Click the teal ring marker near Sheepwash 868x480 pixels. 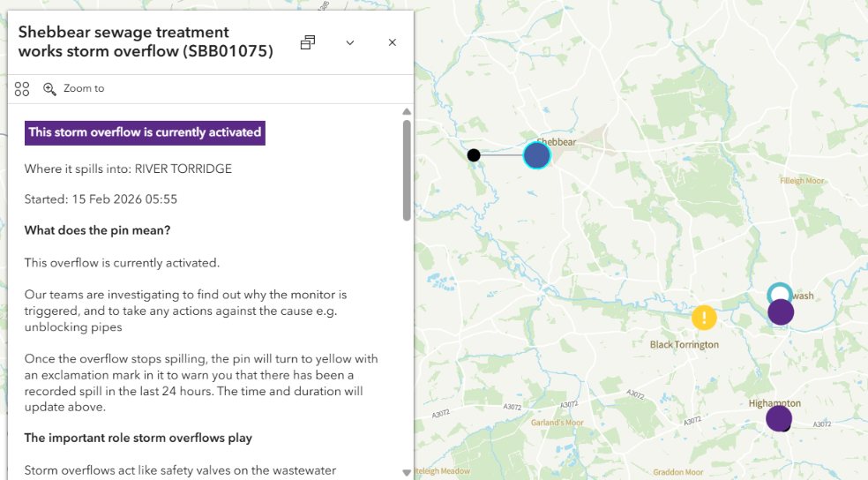click(778, 291)
